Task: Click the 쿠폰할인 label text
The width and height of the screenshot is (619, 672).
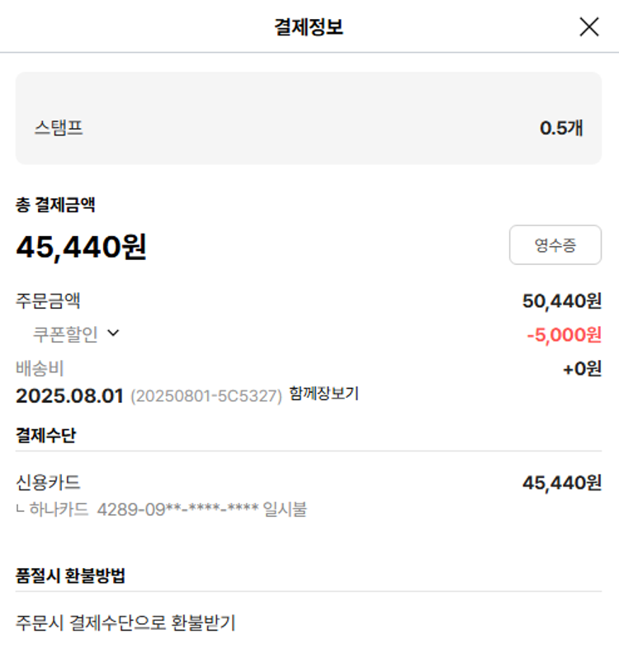Action: 65,334
